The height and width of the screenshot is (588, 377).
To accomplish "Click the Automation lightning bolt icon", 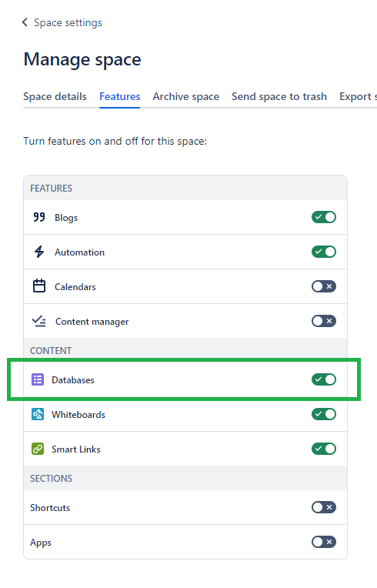I will tap(39, 252).
